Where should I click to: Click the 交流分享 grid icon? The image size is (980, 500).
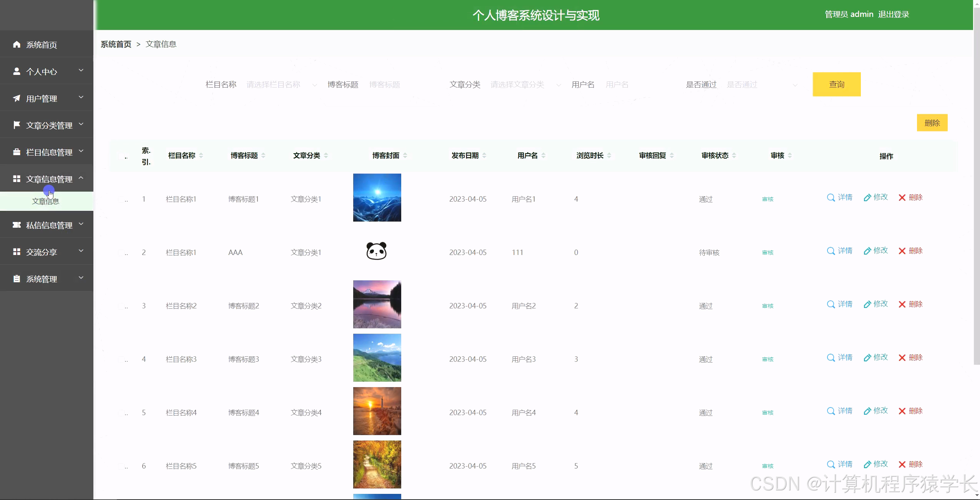pyautogui.click(x=17, y=252)
